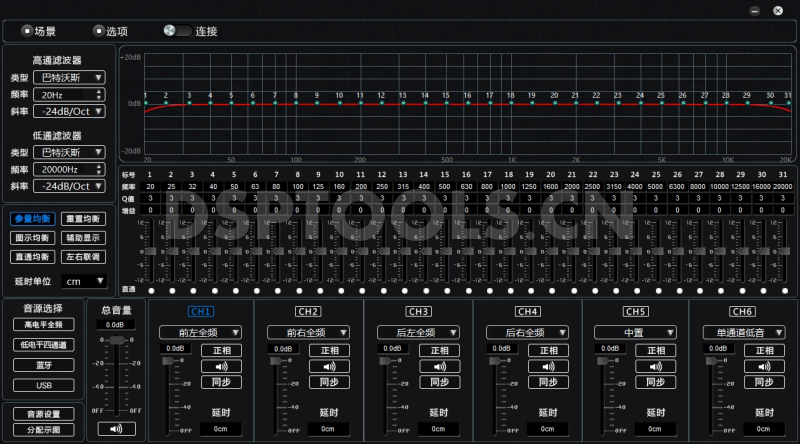Choose 低电平四通道 audio source
The image size is (800, 444).
coord(43,345)
